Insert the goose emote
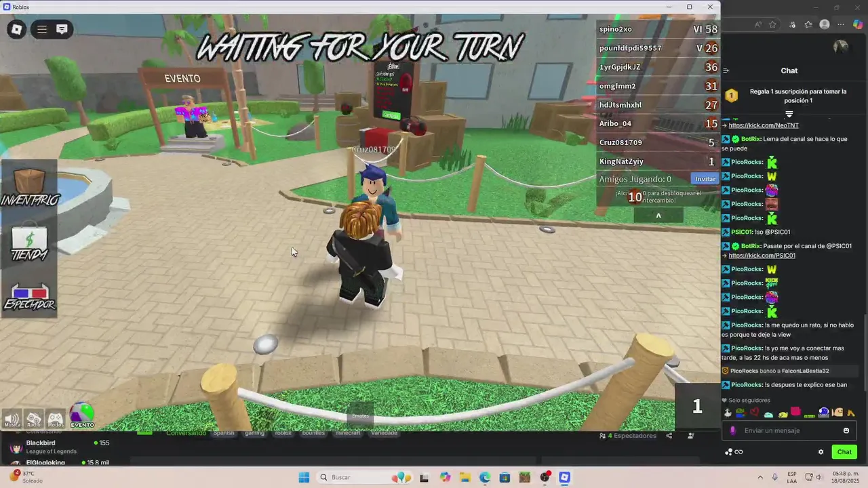 [x=728, y=412]
